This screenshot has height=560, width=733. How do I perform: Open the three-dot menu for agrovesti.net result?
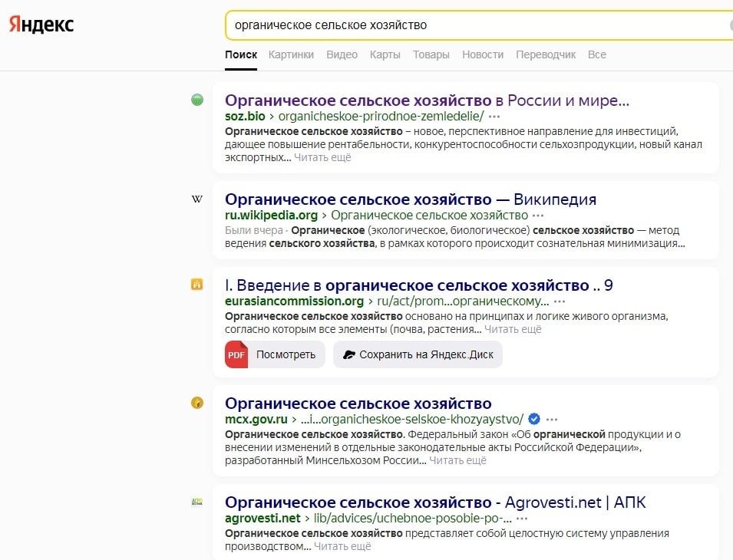pyautogui.click(x=522, y=519)
